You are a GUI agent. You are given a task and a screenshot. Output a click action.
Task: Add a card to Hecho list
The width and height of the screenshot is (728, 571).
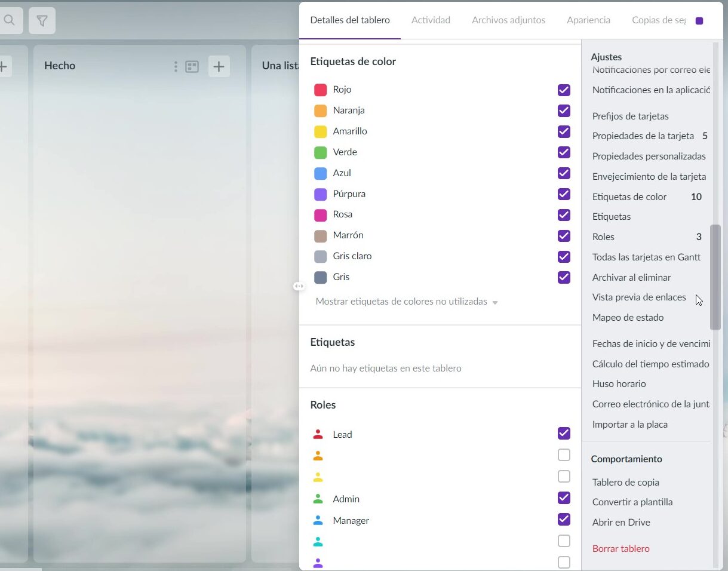tap(219, 66)
